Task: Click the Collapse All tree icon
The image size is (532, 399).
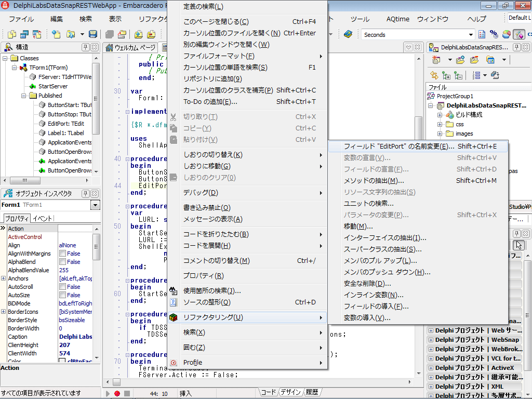Action: (x=458, y=75)
